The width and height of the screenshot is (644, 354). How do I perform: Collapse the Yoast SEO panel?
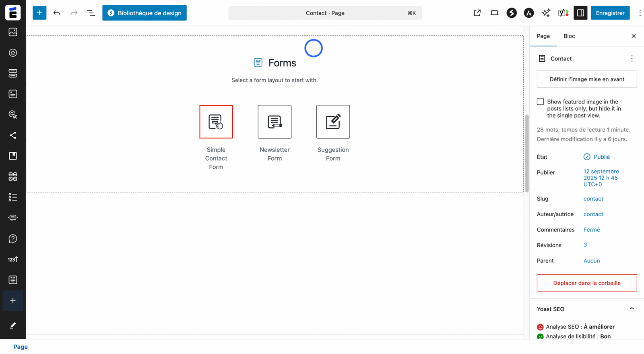632,309
